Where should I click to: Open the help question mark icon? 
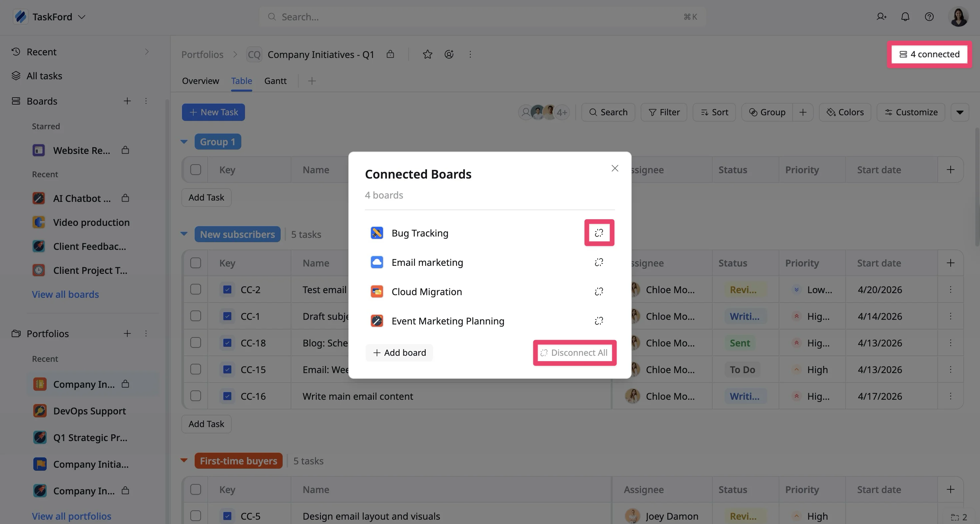pos(929,17)
